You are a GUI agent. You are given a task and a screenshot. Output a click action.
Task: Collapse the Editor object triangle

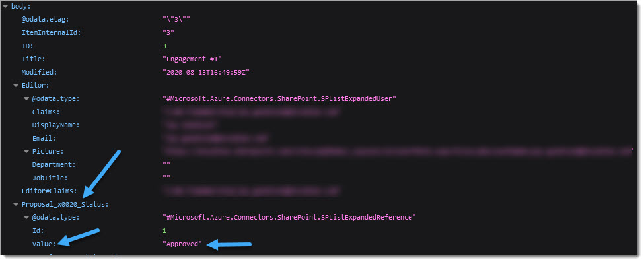pos(16,85)
